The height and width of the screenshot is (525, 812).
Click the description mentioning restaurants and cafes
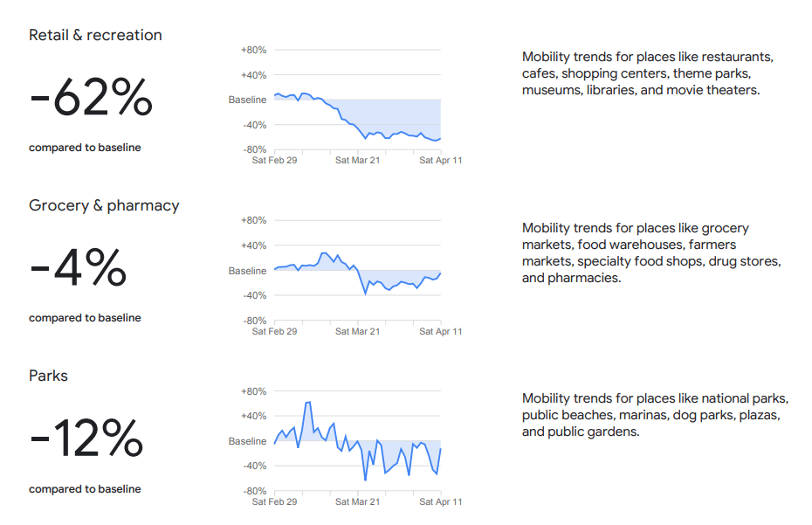click(x=648, y=73)
